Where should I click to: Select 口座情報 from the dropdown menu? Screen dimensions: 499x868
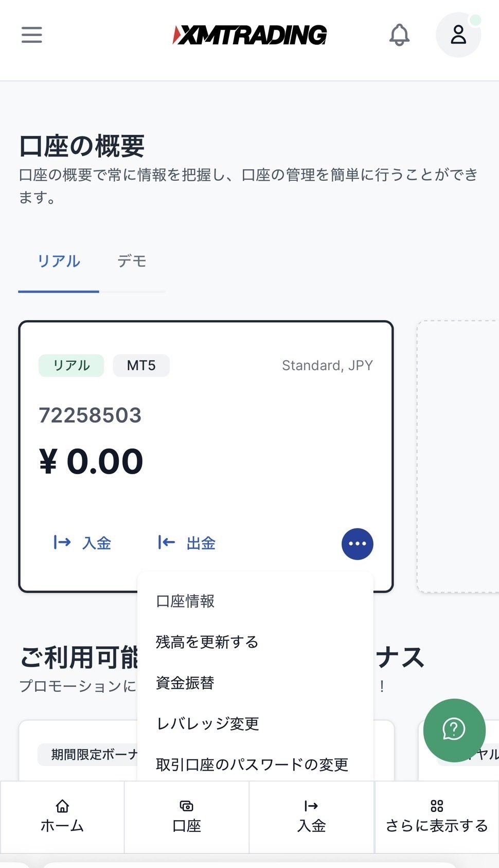tap(185, 601)
